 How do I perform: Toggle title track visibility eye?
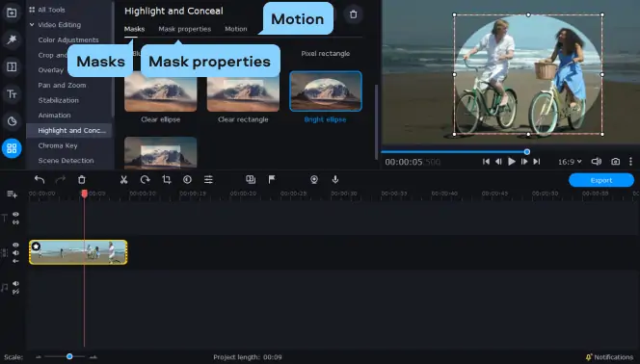click(15, 215)
